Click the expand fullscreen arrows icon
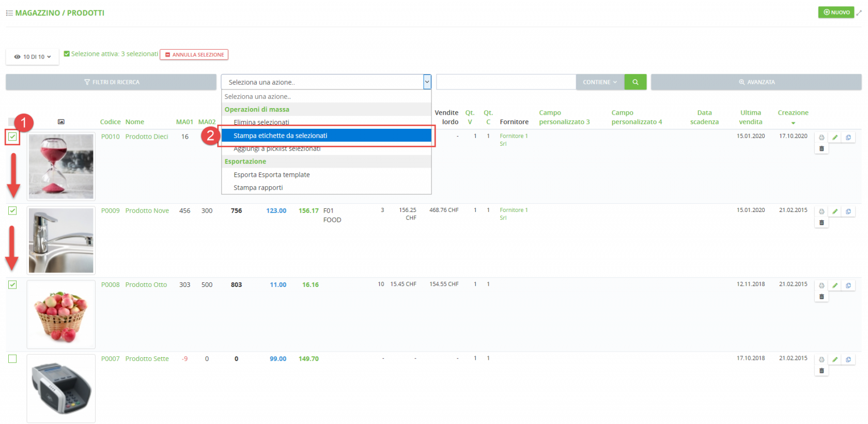 (859, 13)
